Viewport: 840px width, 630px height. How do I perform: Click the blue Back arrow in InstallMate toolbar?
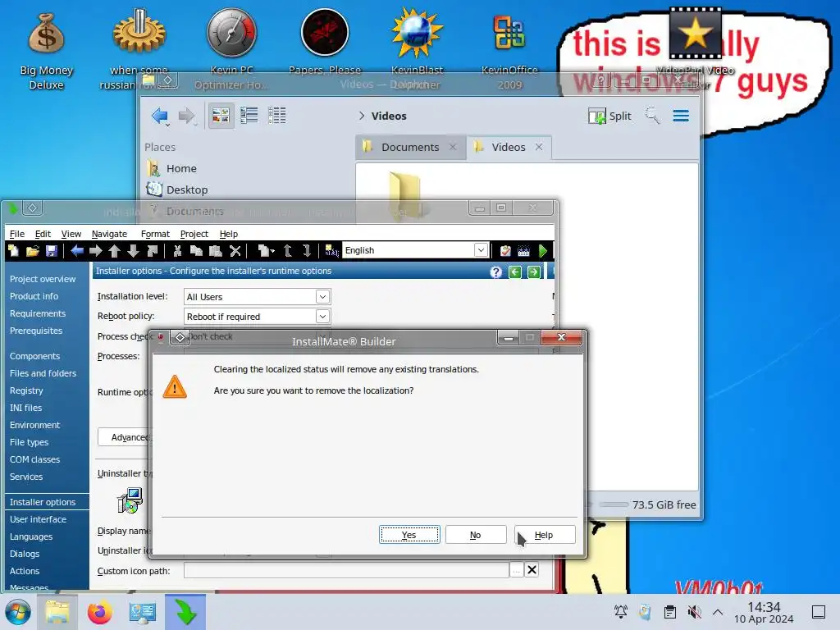(x=77, y=251)
